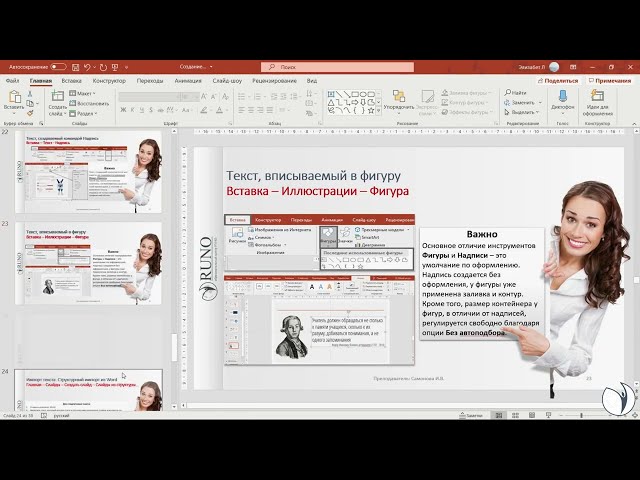The height and width of the screenshot is (480, 640).
Task: Expand the Выделить dropdown
Action: click(x=538, y=112)
